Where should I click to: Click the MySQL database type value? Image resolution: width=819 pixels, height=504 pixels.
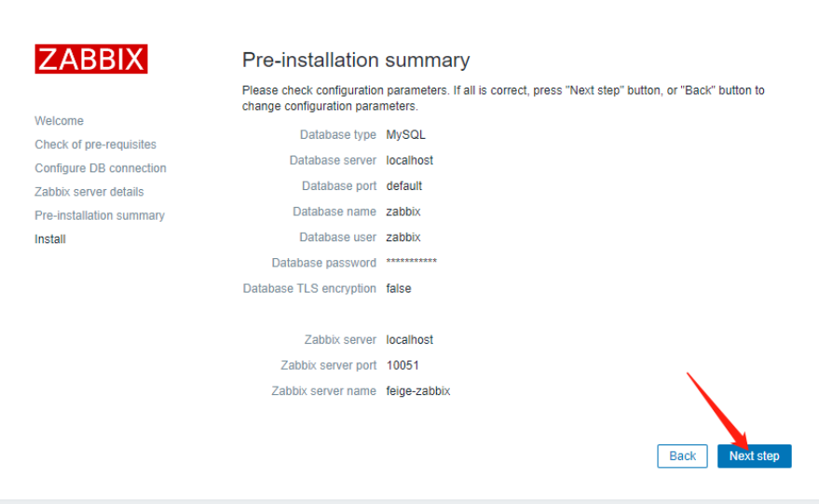405,135
